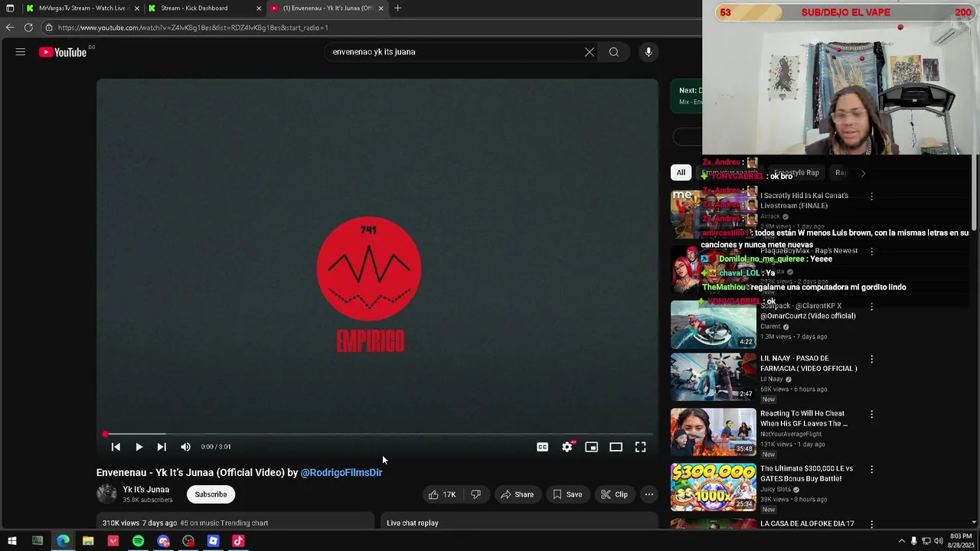Open more actions three-dot menu under video

[649, 494]
